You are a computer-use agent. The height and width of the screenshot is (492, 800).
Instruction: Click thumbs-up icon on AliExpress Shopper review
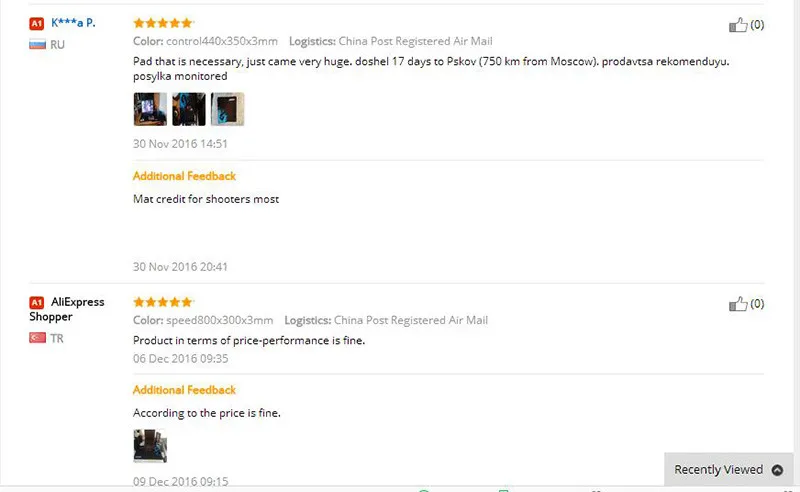(x=738, y=304)
